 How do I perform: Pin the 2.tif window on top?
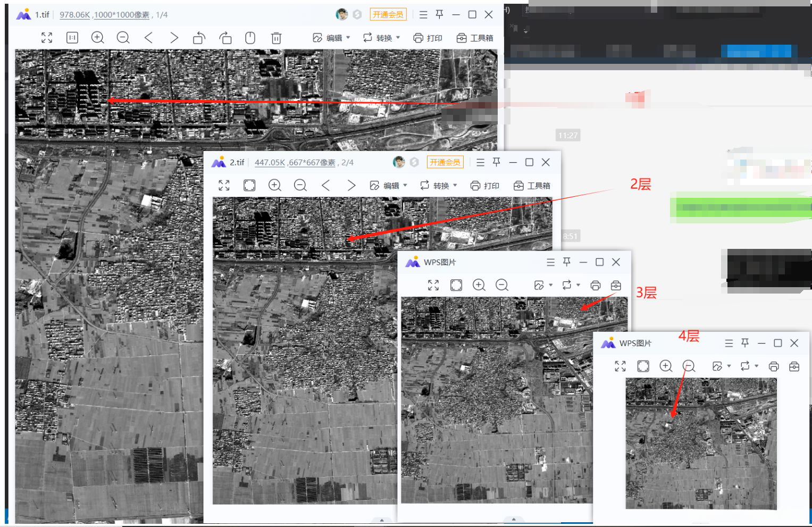pyautogui.click(x=497, y=162)
